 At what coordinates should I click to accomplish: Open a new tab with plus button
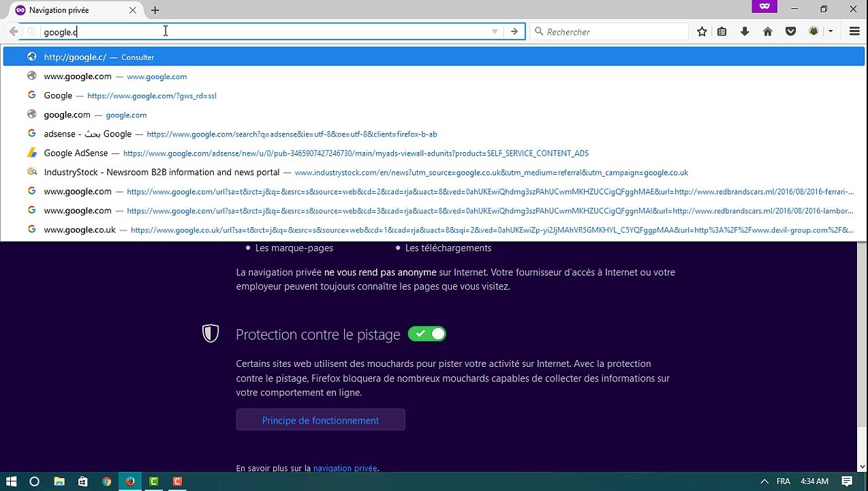tap(155, 10)
